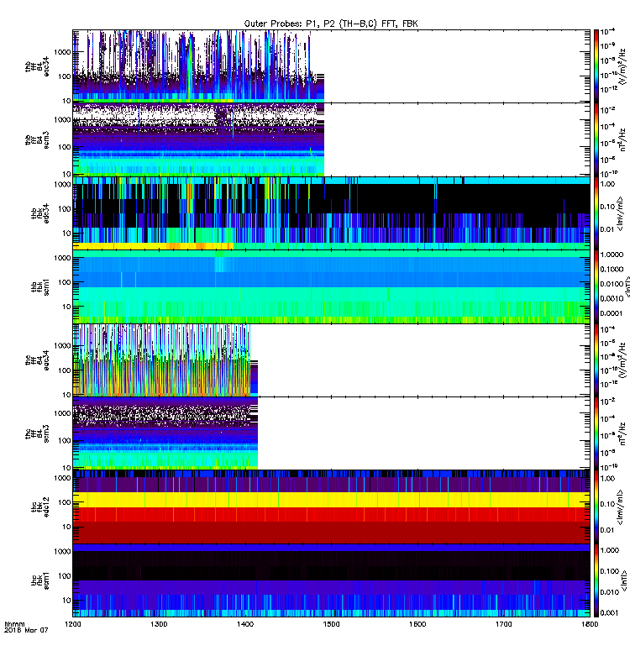Click the 'thb fbk scm1' panel label
Viewport: 630px width, 672px height.
40,286
